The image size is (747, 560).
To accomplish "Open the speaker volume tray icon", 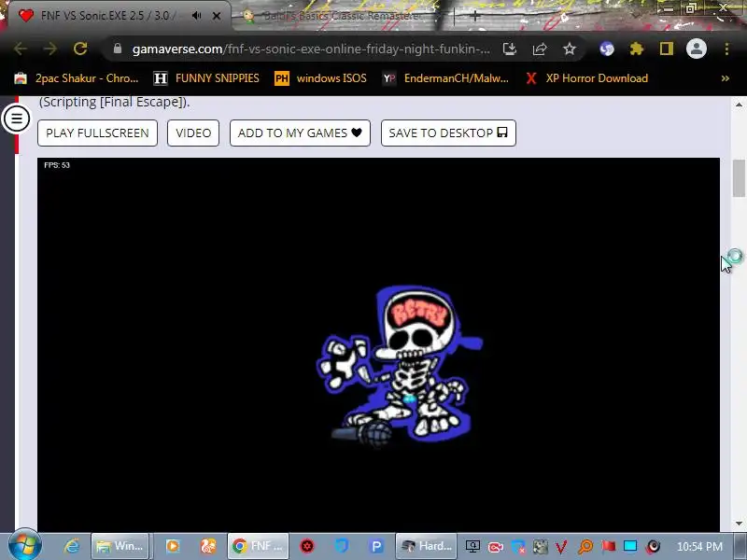I will pyautogui.click(x=653, y=546).
